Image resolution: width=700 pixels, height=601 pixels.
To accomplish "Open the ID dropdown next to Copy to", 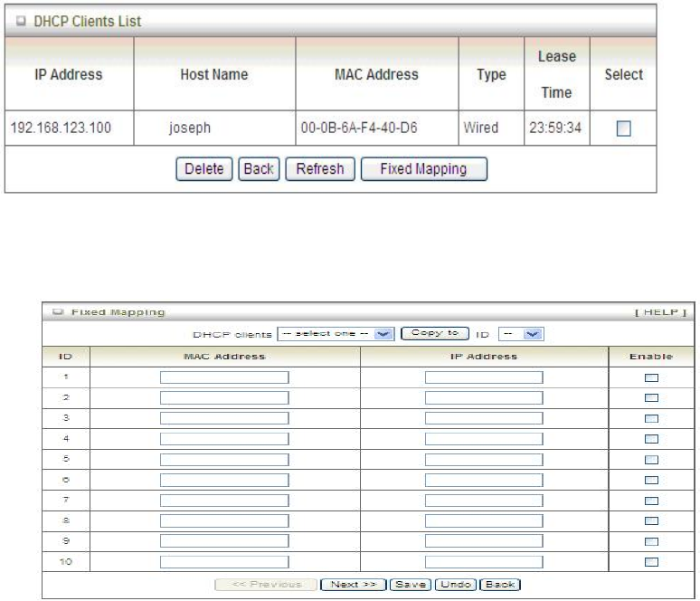I will (x=521, y=334).
